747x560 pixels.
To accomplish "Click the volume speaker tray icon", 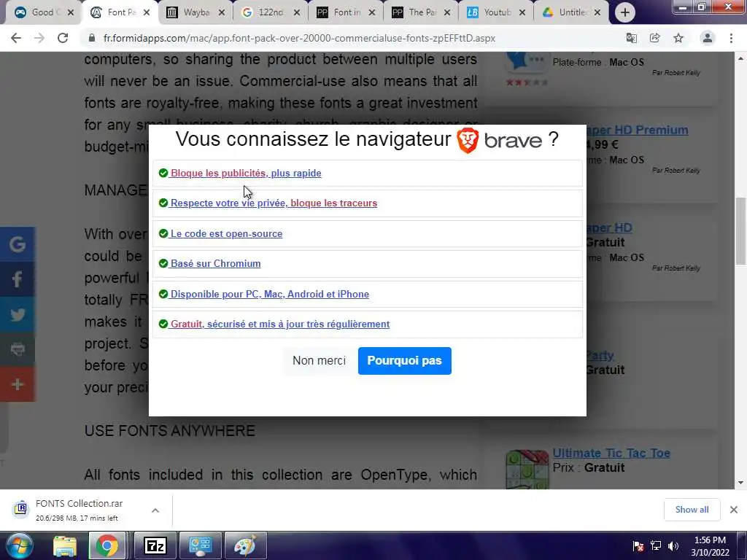I will (673, 546).
